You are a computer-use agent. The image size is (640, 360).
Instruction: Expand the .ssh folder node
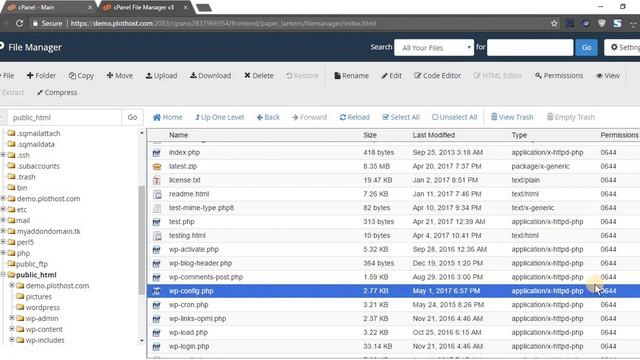coord(3,155)
